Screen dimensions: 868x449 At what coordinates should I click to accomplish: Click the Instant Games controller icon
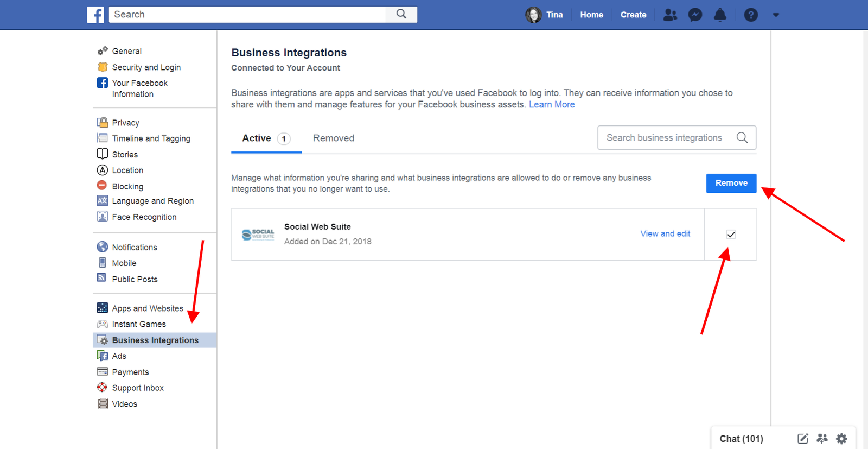(x=103, y=324)
